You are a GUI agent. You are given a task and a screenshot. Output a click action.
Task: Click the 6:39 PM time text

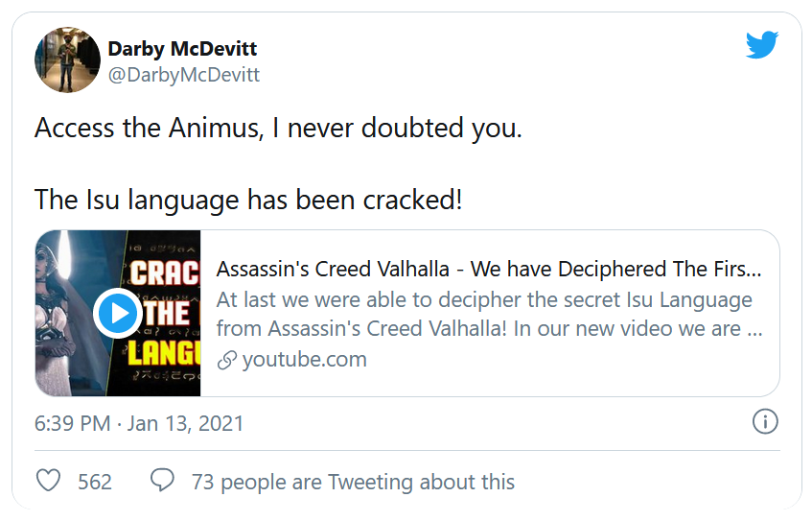click(x=73, y=422)
